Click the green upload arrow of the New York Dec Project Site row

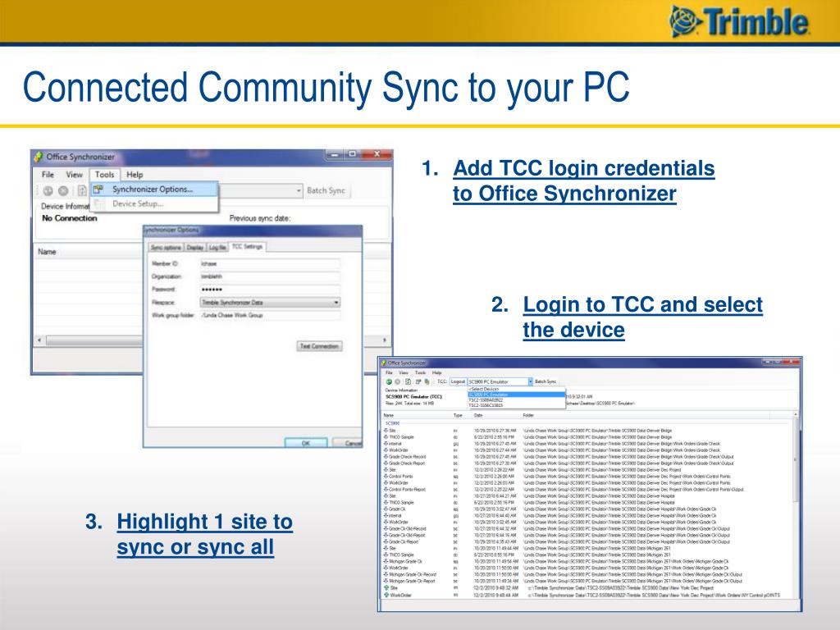click(x=386, y=587)
